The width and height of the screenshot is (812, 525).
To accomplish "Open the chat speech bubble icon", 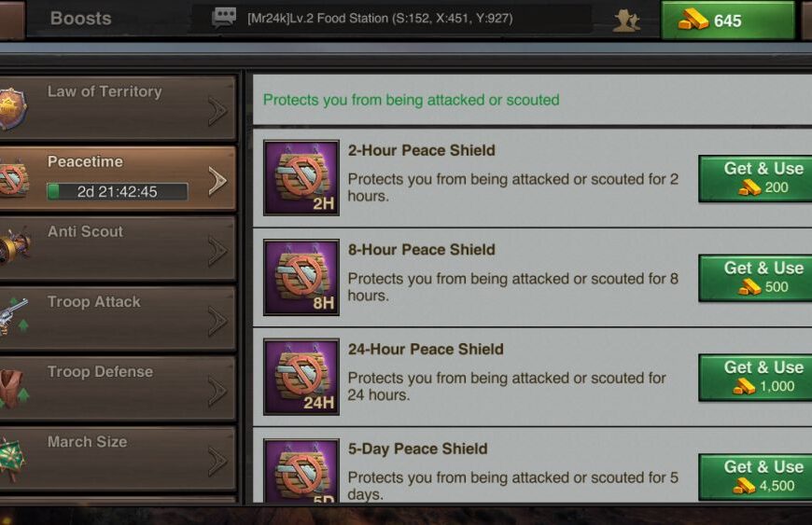I will coord(224,18).
